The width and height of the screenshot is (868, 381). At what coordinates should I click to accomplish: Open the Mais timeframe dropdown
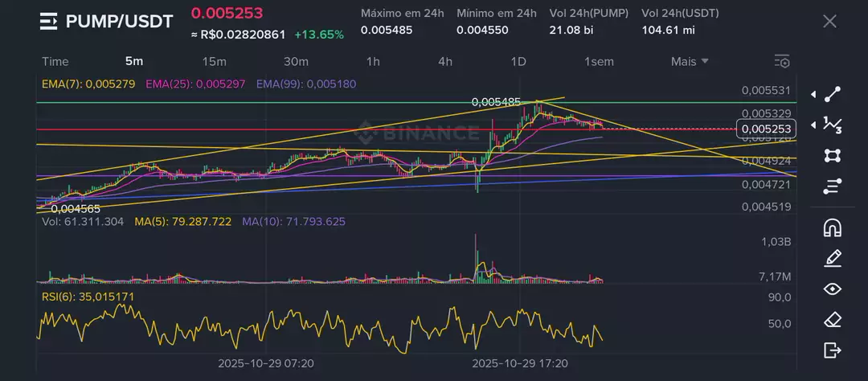(x=690, y=61)
